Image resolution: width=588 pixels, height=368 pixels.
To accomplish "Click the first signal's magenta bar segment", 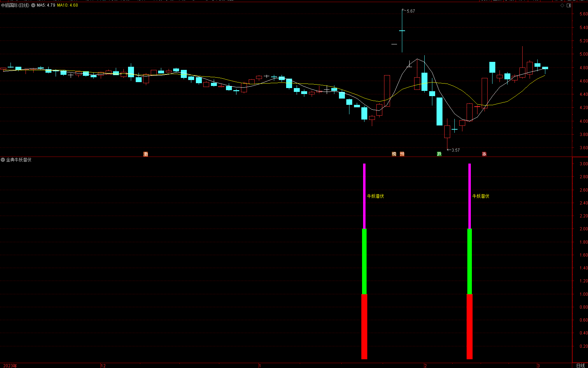I will pos(364,196).
